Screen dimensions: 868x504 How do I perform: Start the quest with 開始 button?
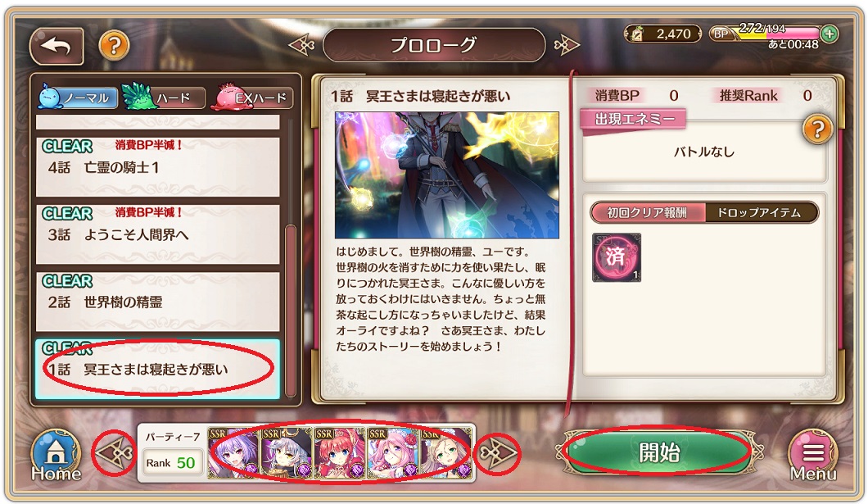(x=658, y=452)
